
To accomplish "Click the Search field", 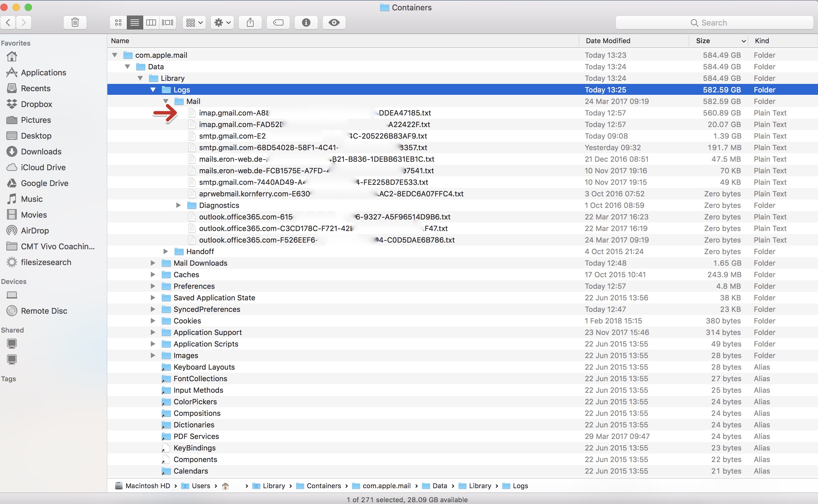I will (x=714, y=23).
